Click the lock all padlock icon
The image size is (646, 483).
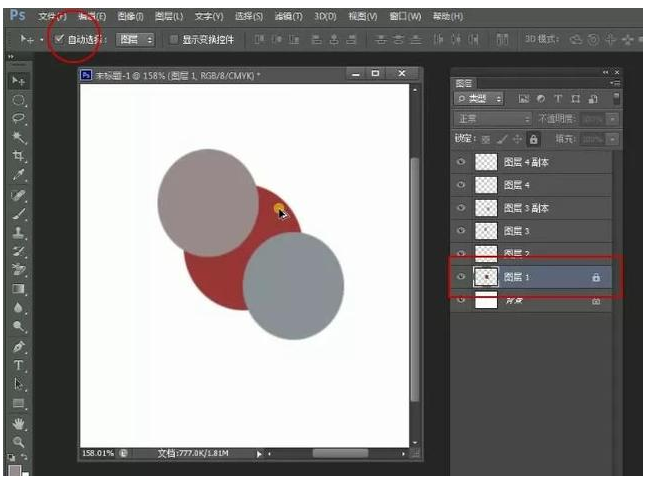point(534,139)
